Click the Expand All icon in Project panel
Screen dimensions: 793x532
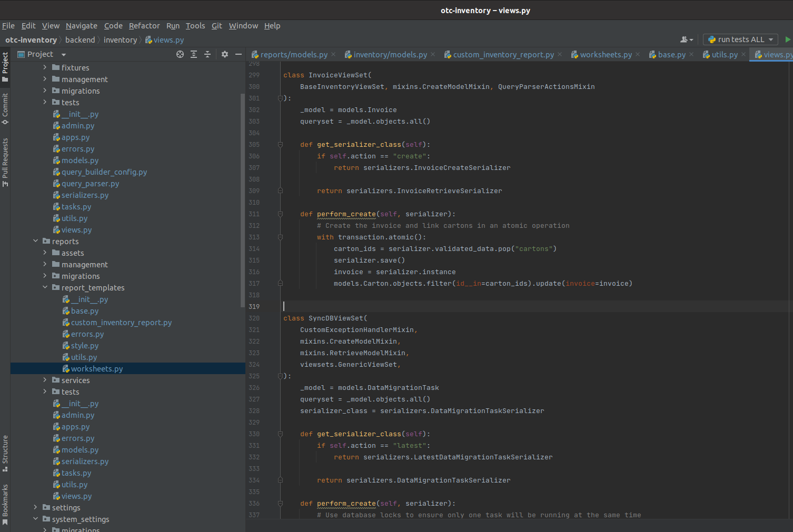(x=194, y=54)
